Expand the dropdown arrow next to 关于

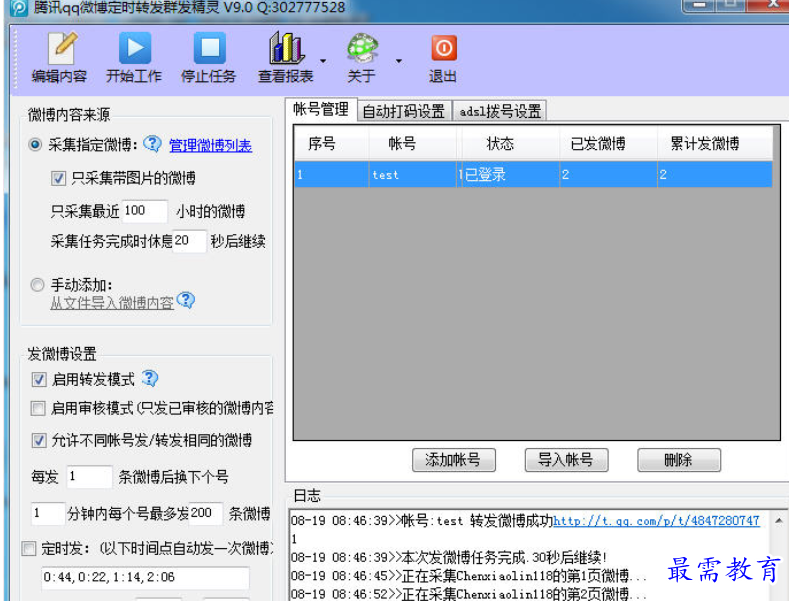[x=399, y=61]
